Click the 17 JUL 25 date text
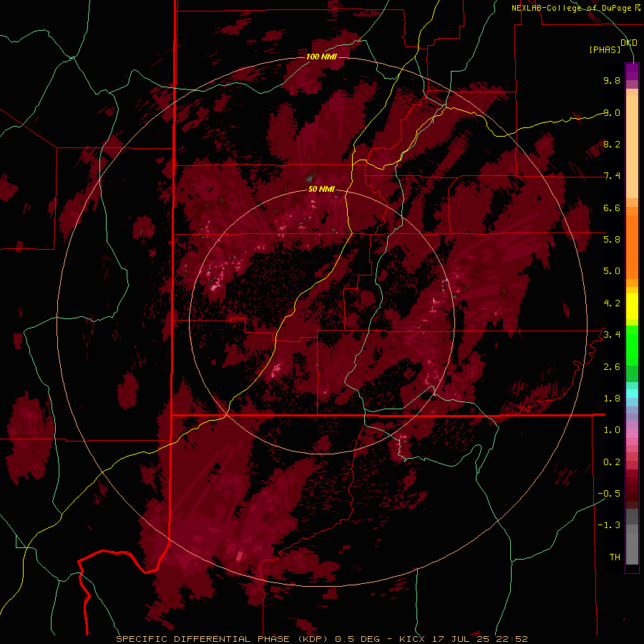Image resolution: width=644 pixels, height=644 pixels. (x=460, y=639)
